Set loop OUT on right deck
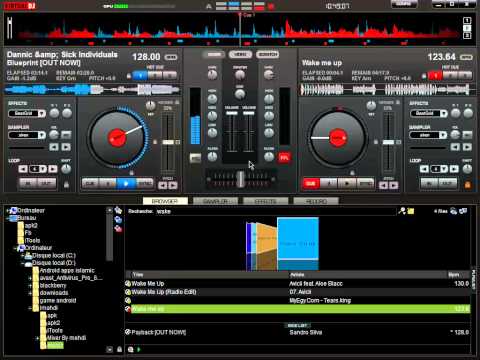This screenshot has height=360, width=480. pyautogui.click(x=448, y=183)
